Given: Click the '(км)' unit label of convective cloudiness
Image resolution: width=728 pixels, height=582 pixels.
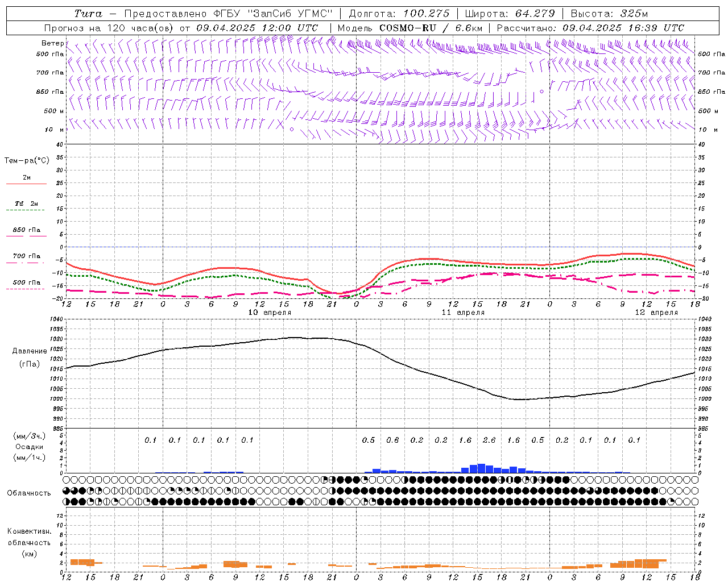Looking at the screenshot, I should (29, 554).
